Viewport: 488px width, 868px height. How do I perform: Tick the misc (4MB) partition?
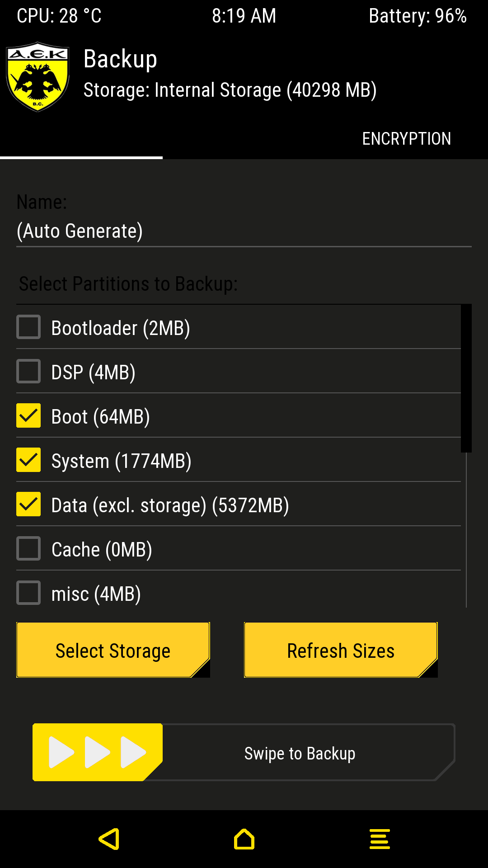pos(28,593)
